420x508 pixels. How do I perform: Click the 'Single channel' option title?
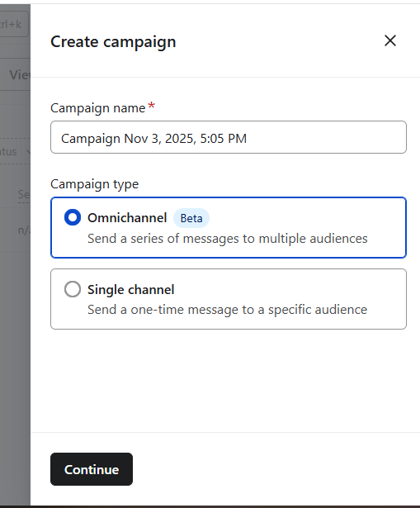[130, 289]
